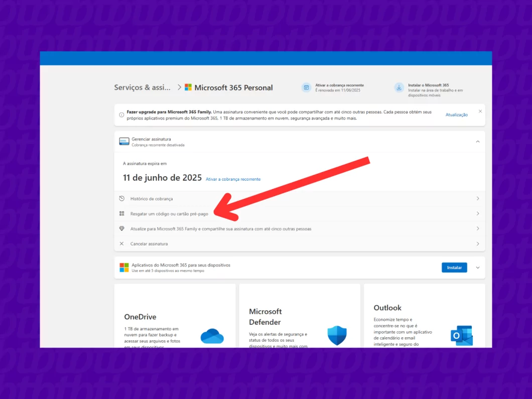The image size is (532, 399).
Task: Open the chevron on Resgatar um código row
Action: [x=478, y=214]
